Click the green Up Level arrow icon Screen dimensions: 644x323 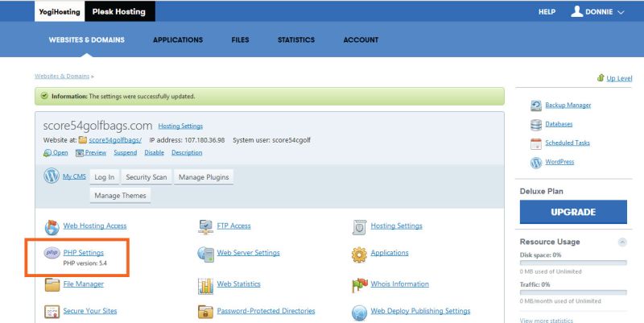(601, 77)
